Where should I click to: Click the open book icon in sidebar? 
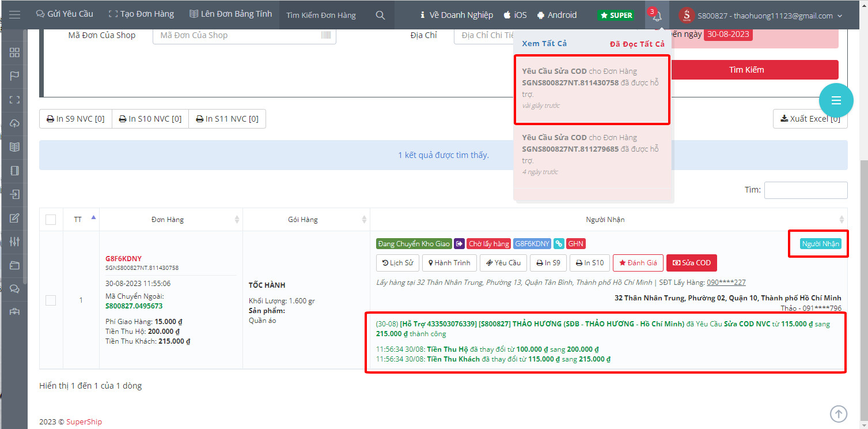coord(14,147)
